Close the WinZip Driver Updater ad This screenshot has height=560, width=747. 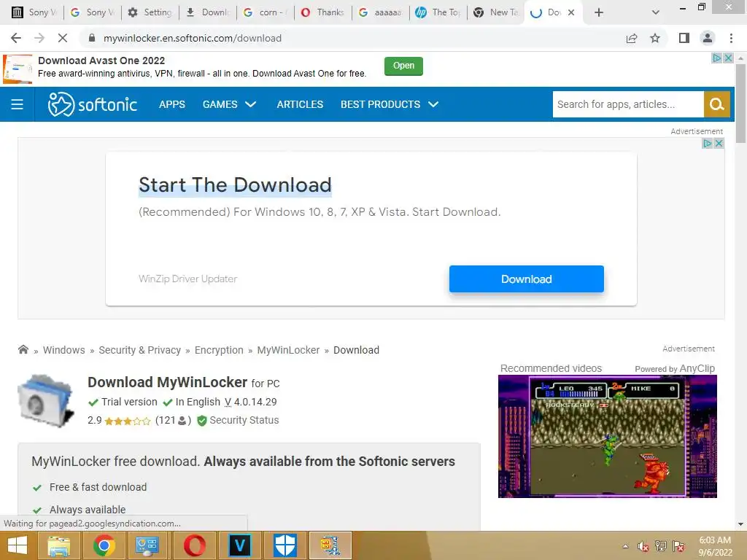[719, 143]
